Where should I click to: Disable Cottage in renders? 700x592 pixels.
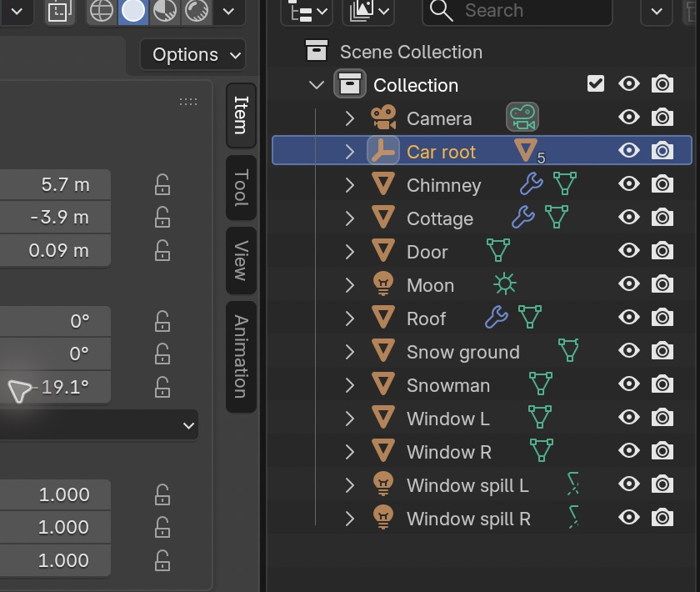point(662,218)
